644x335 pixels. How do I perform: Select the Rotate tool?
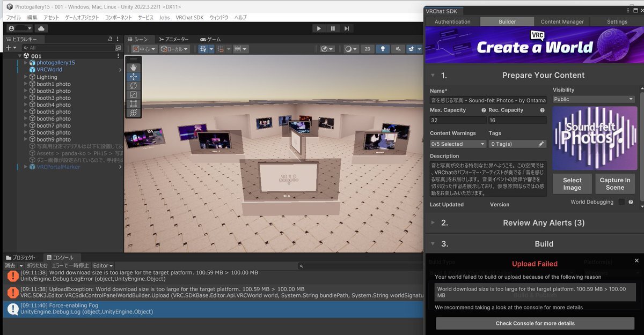[x=134, y=86]
